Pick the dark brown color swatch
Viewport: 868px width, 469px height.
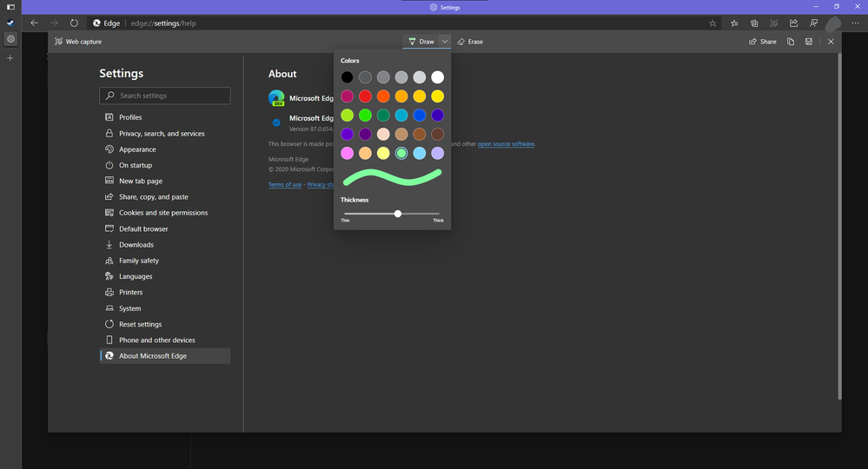pyautogui.click(x=437, y=134)
